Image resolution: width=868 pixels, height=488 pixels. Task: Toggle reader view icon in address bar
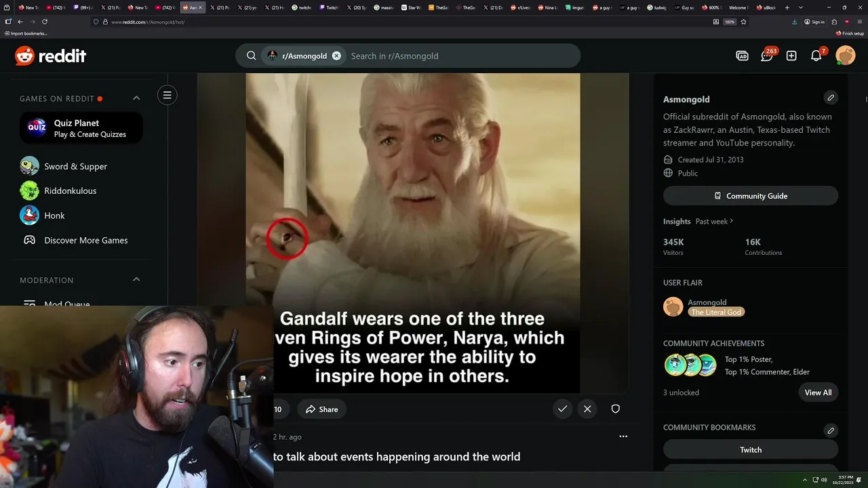point(716,22)
